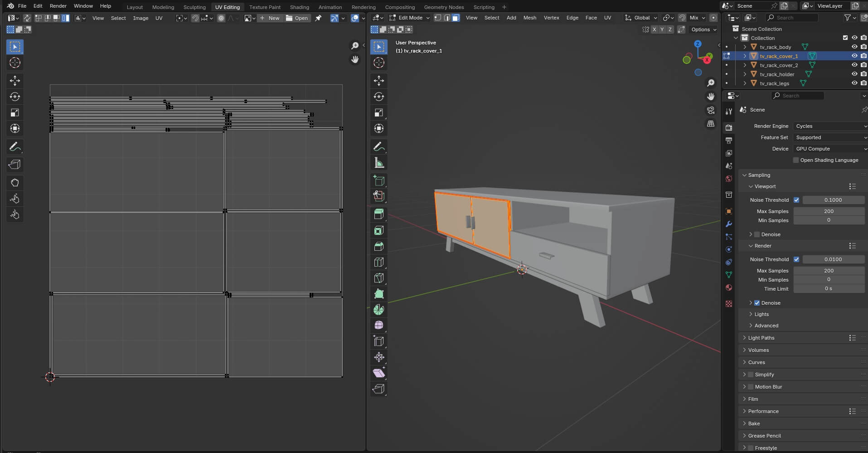Click the 3D viewport zoom magnifier icon
868x453 pixels.
pyautogui.click(x=711, y=83)
